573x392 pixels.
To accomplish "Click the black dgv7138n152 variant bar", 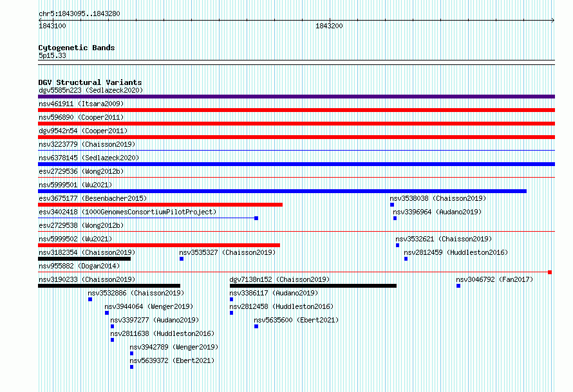I will [313, 286].
